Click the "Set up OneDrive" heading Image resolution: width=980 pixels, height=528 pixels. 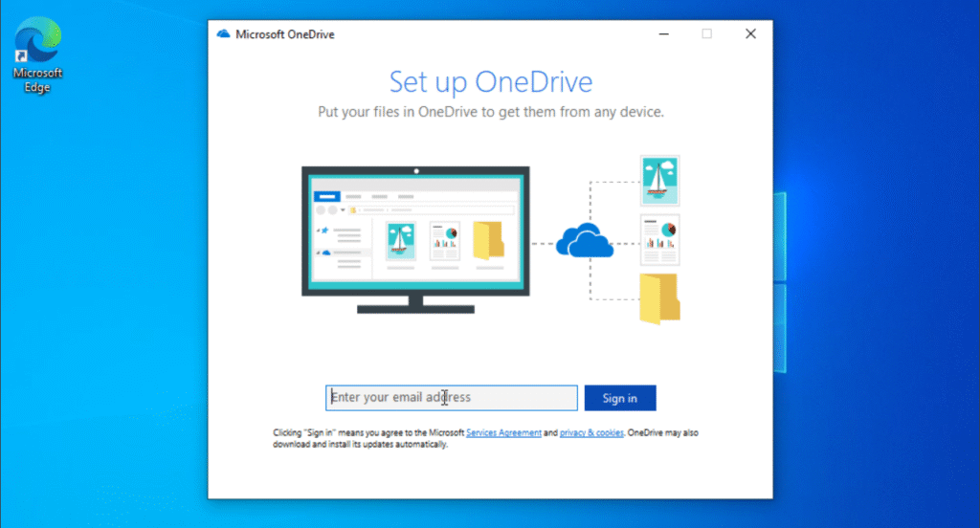tap(491, 82)
